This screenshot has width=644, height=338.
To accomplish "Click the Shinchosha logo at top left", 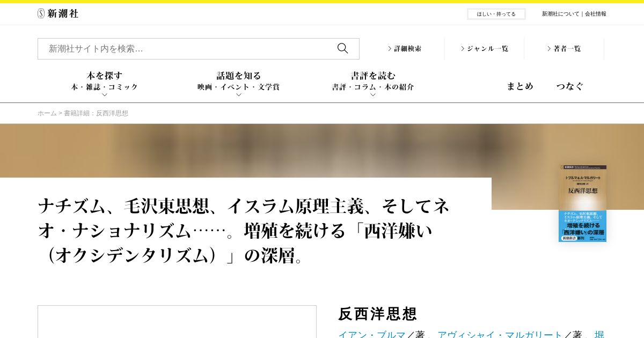I will [x=58, y=13].
